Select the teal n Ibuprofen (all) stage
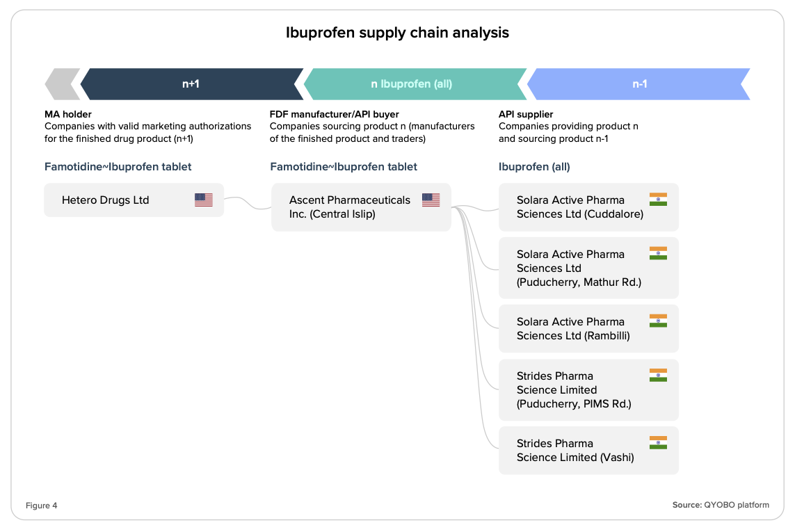Viewport: 795px width, 532px height. pos(415,84)
